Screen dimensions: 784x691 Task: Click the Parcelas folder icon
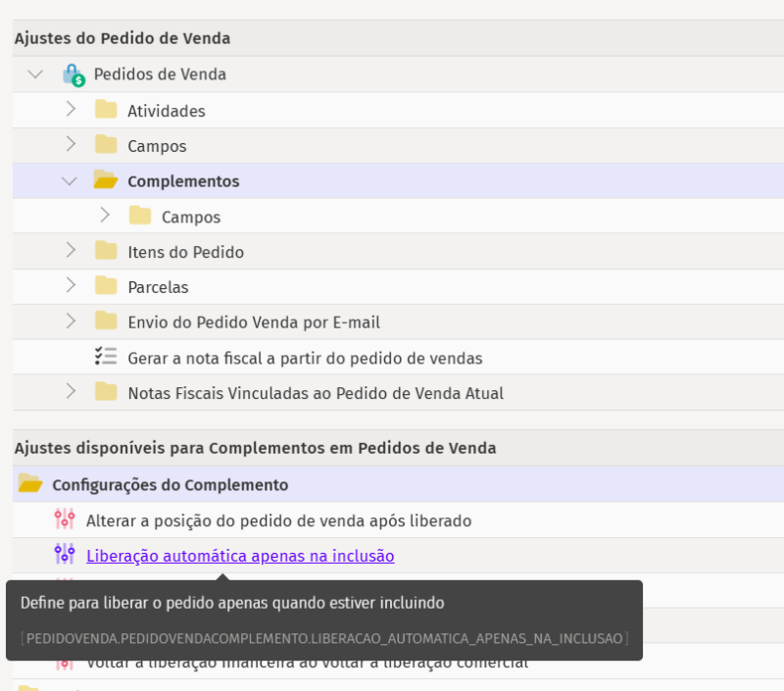coord(105,286)
